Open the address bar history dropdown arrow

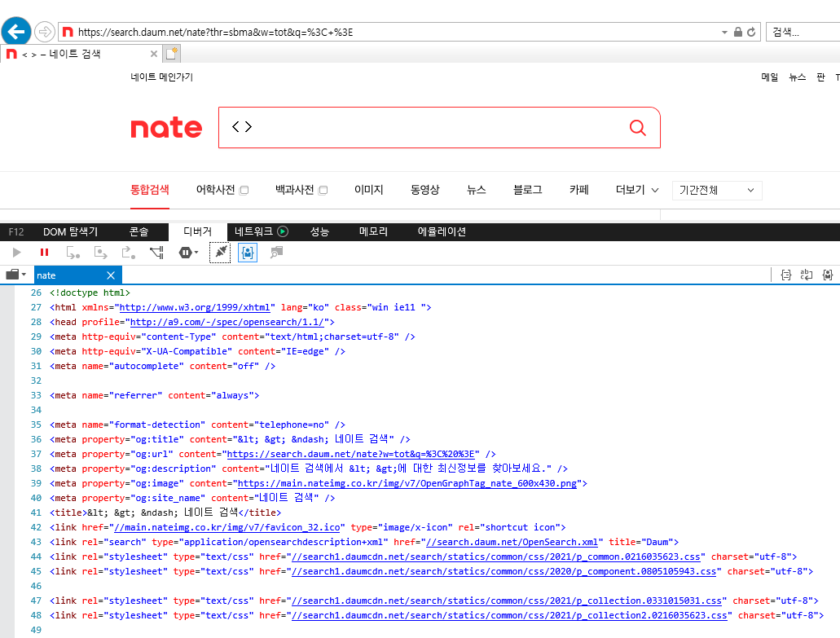tap(724, 32)
